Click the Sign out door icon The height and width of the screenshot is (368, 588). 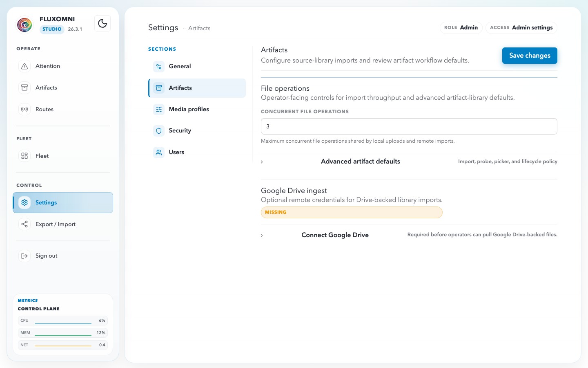point(24,256)
